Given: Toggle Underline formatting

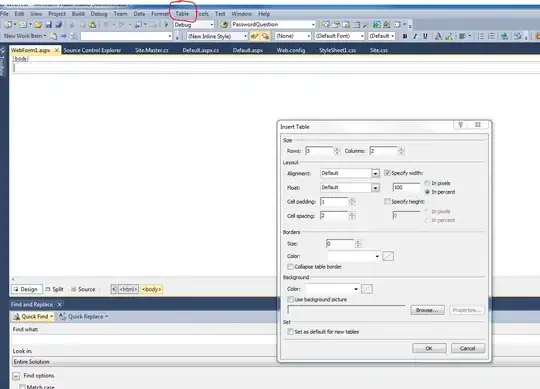Looking at the screenshot, I should (x=425, y=36).
